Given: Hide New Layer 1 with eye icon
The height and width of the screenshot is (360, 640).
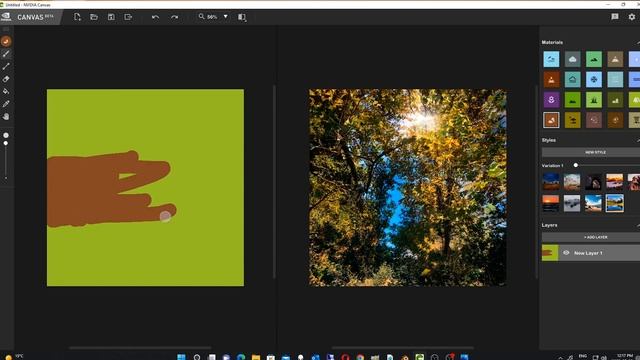Looking at the screenshot, I should (x=566, y=253).
